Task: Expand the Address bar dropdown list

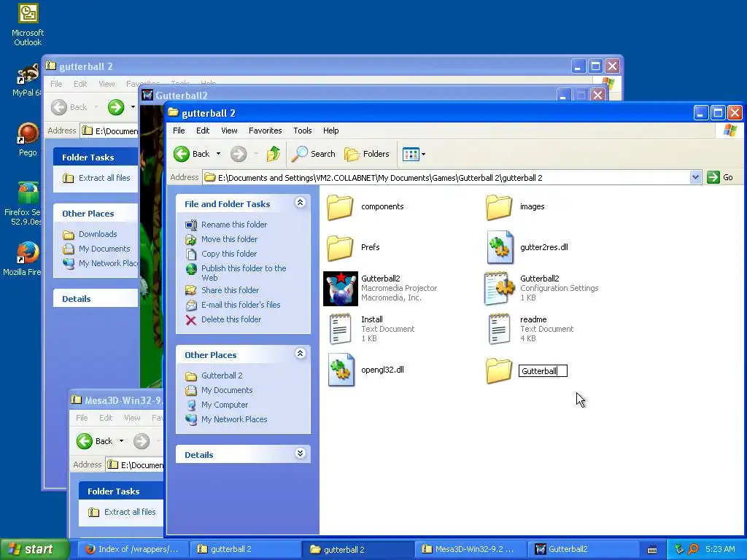Action: tap(695, 178)
